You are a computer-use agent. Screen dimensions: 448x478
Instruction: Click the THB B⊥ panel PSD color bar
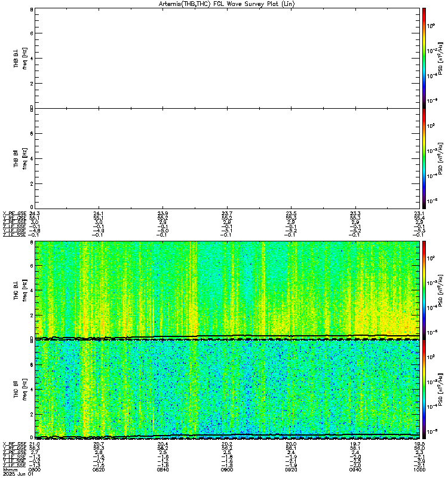point(424,58)
